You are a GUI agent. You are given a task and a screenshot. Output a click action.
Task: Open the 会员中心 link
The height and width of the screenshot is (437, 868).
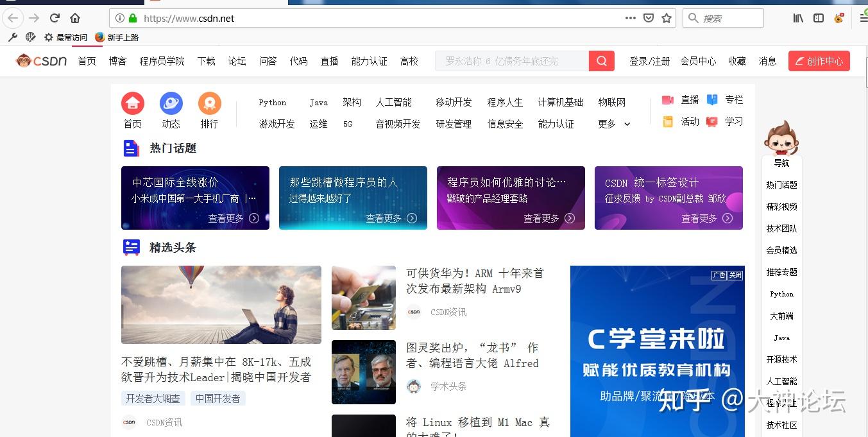pyautogui.click(x=698, y=61)
